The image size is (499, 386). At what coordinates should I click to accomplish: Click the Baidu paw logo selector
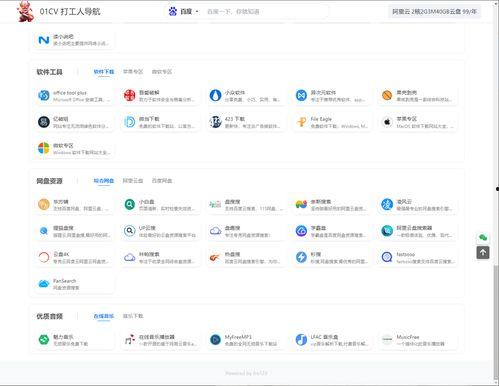click(x=173, y=12)
